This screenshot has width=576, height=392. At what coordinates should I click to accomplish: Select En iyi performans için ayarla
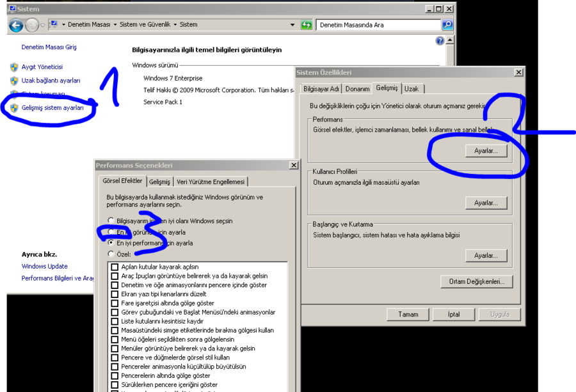point(111,242)
